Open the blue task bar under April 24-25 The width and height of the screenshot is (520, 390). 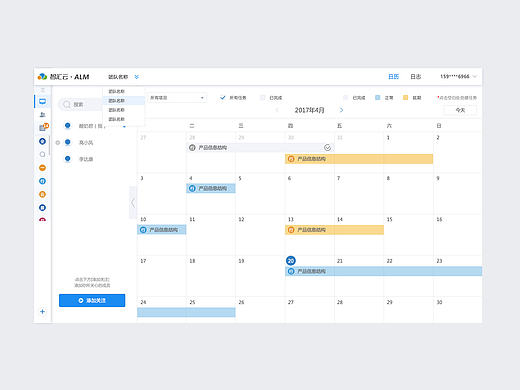click(186, 312)
